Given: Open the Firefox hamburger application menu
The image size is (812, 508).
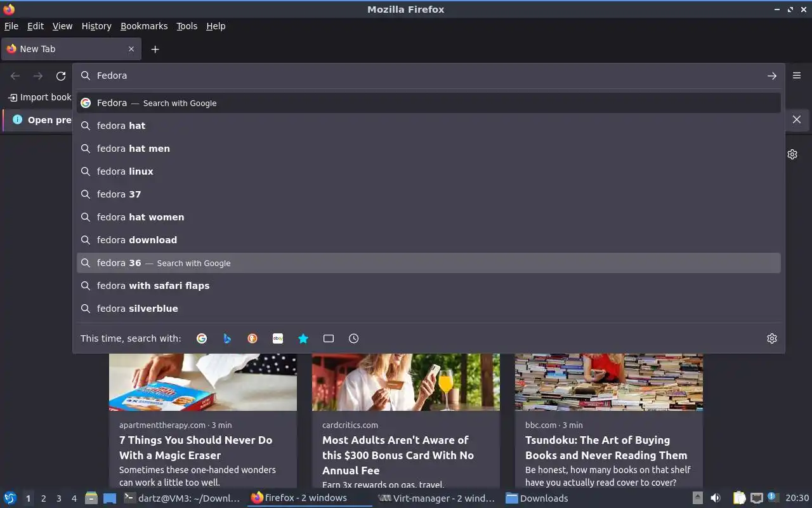Looking at the screenshot, I should click(x=797, y=75).
